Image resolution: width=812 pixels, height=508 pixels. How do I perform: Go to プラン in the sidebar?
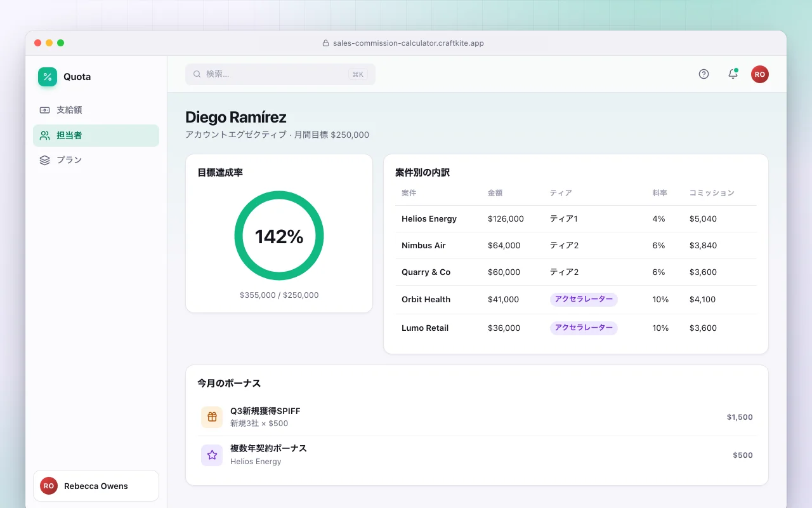96,160
